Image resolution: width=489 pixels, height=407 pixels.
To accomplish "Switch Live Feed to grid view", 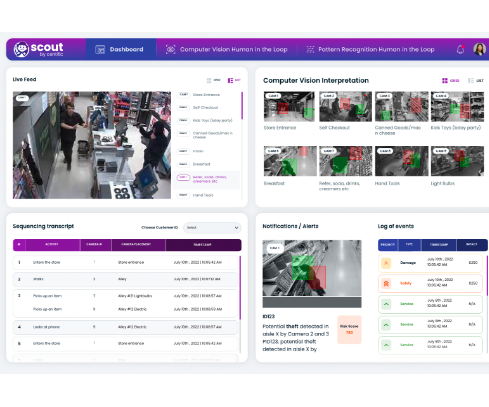I will click(x=213, y=80).
